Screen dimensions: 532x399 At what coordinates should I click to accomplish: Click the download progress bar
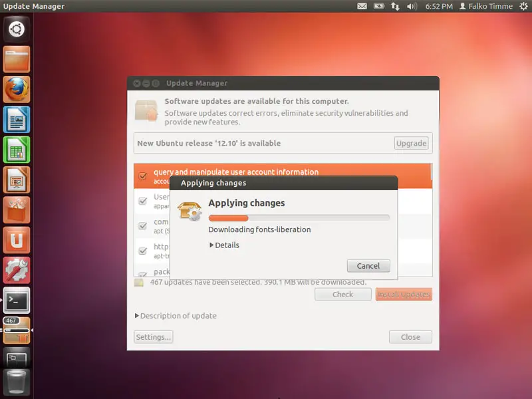point(299,218)
